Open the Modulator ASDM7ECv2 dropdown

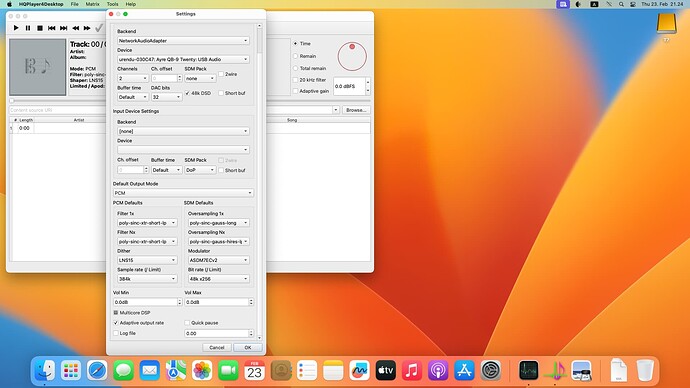tap(219, 260)
